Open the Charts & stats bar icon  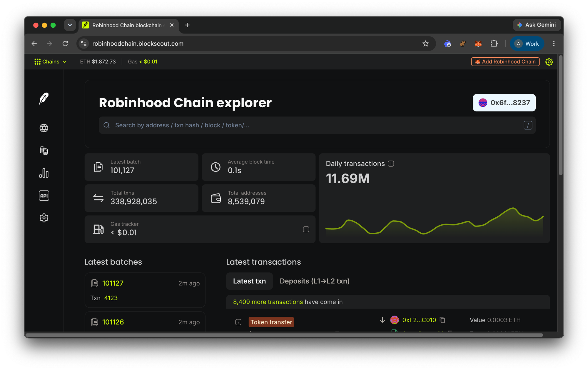point(44,173)
